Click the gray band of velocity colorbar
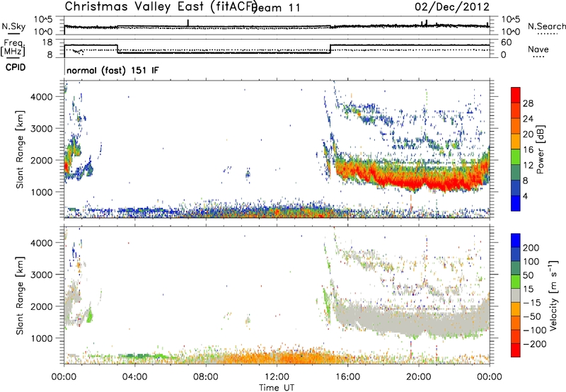566x392 pixels. [x=516, y=295]
